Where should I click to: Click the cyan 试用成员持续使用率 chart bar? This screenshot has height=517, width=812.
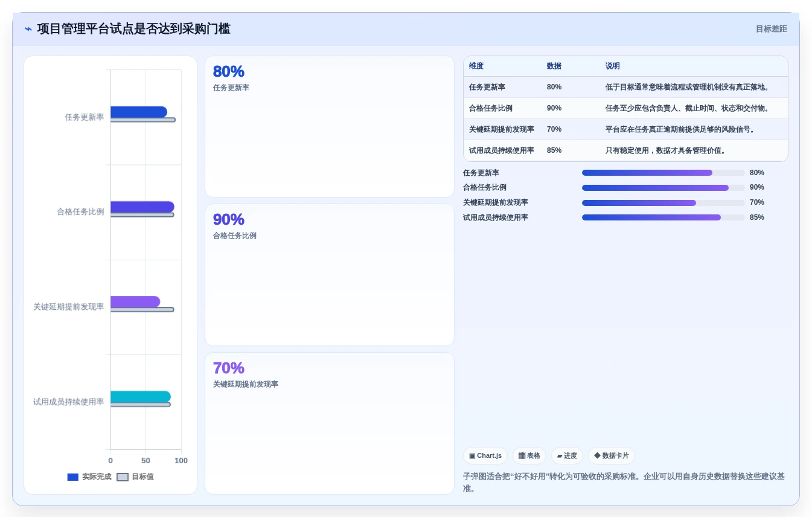tap(141, 396)
